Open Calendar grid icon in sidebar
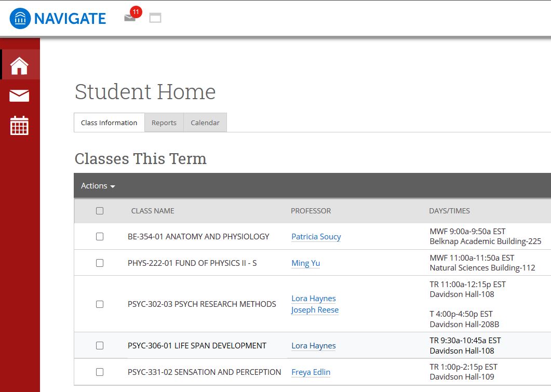 [20, 126]
